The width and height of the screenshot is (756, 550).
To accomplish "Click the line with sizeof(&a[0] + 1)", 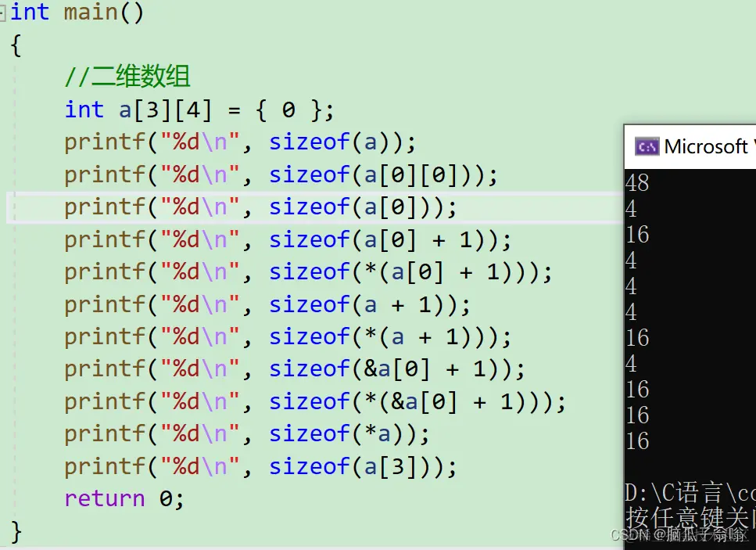I will (295, 369).
